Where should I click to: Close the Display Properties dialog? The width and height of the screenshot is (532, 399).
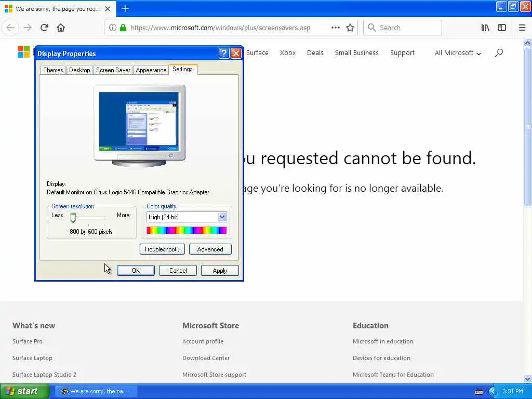click(x=236, y=54)
